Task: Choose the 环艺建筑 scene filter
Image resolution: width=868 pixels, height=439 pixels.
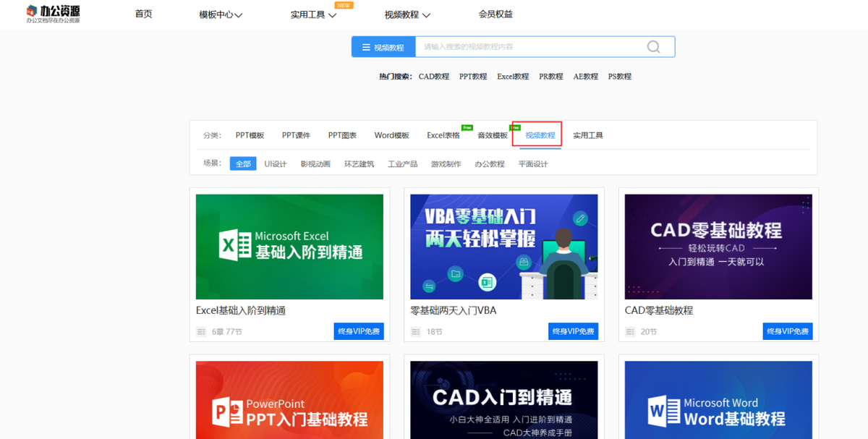Action: coord(359,164)
